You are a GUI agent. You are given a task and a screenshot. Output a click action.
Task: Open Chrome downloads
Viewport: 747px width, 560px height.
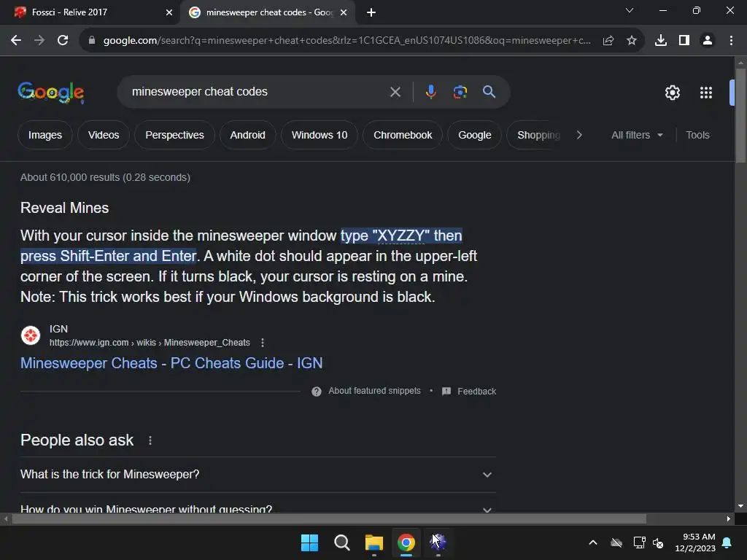(661, 41)
